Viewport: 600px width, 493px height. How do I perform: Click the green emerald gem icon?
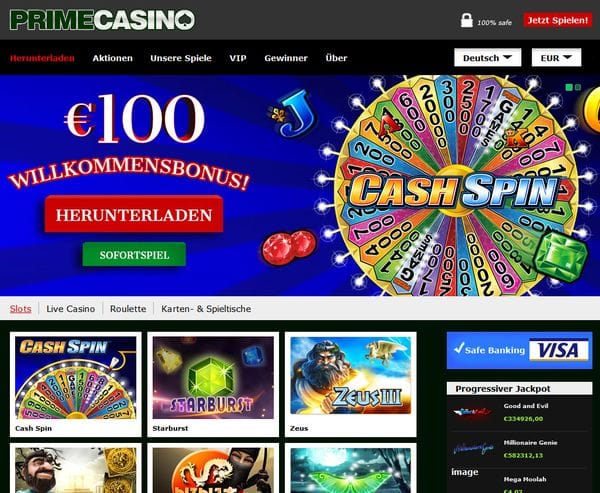(561, 256)
